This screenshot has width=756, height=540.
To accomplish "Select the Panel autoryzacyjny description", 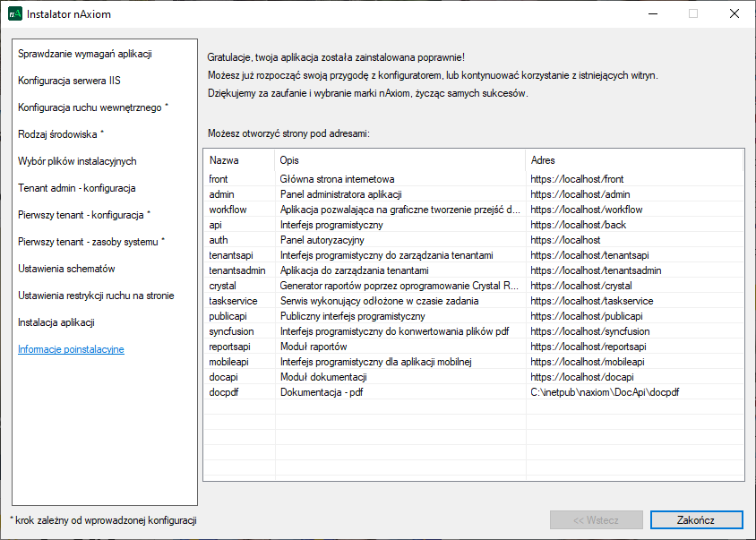I will 322,240.
